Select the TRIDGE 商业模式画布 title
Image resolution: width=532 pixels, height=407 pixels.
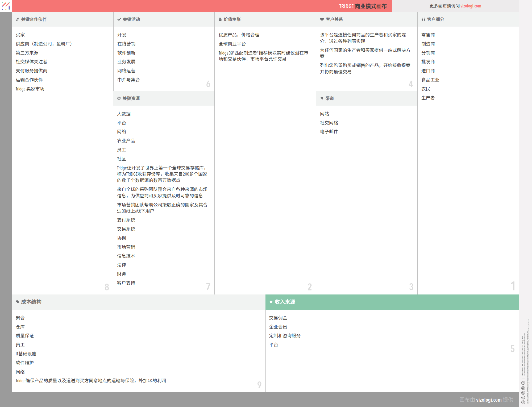point(363,6)
